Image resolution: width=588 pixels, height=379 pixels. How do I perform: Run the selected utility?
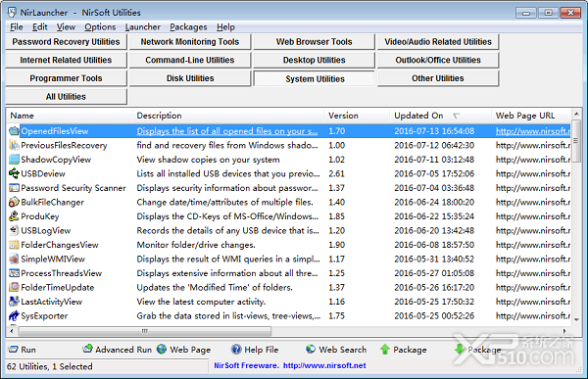[23, 350]
